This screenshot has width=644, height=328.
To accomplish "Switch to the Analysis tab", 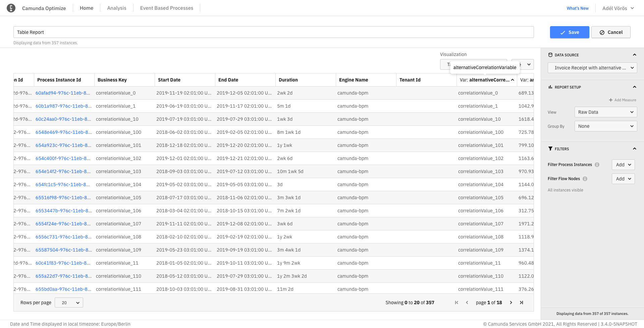I will 117,8.
